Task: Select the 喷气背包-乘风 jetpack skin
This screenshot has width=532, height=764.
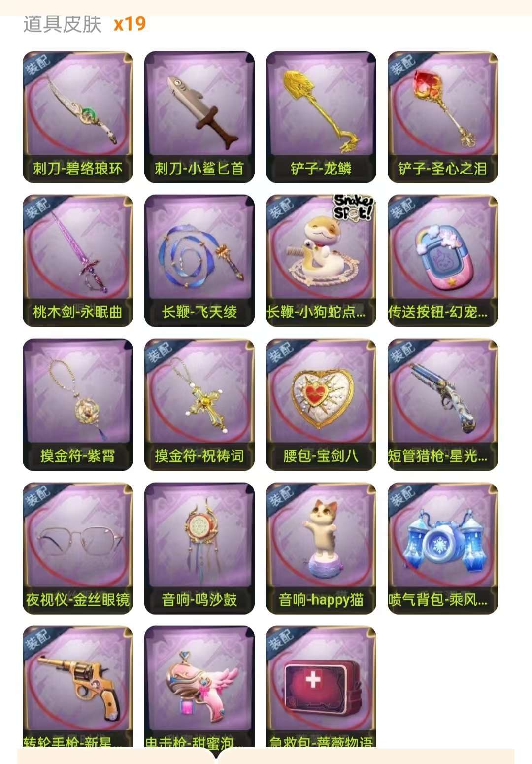Action: click(x=443, y=549)
